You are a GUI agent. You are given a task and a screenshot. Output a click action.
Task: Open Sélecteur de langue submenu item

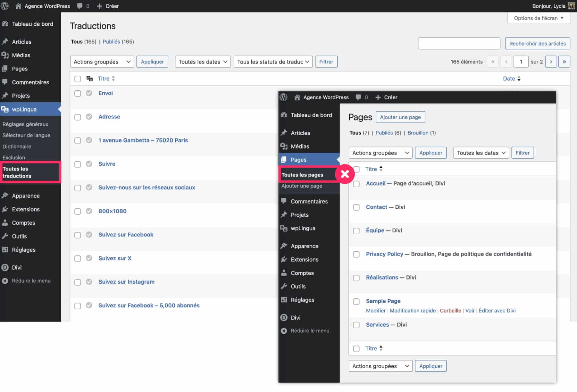(26, 135)
